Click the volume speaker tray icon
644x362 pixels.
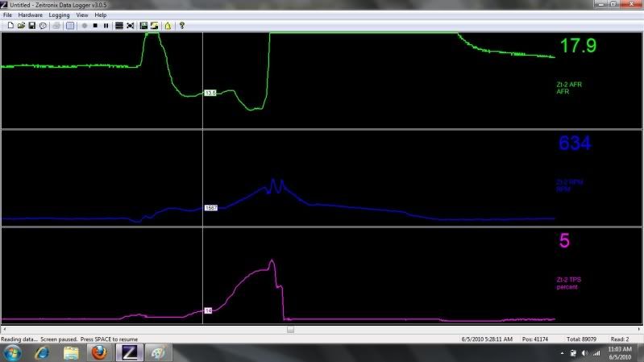pos(585,353)
